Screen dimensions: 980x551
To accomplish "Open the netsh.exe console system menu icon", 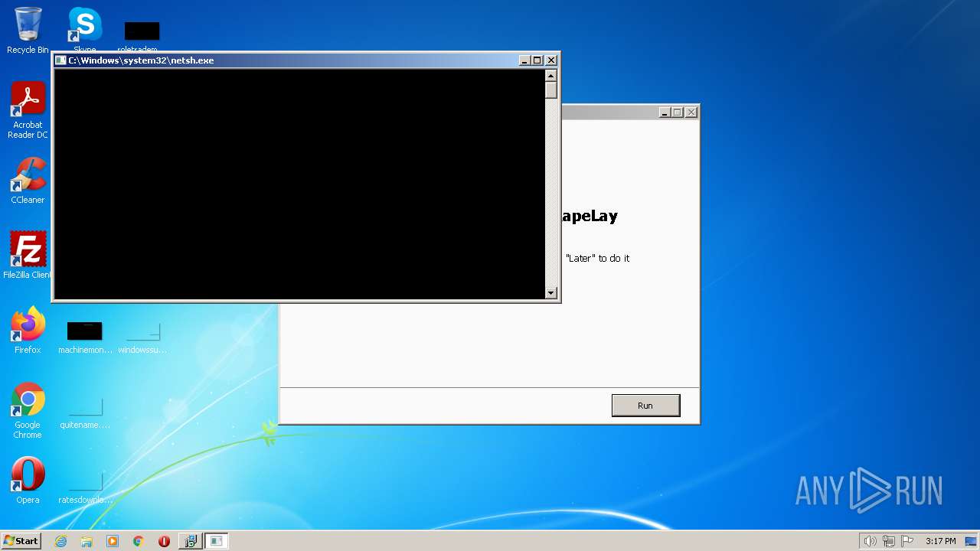I will (60, 60).
